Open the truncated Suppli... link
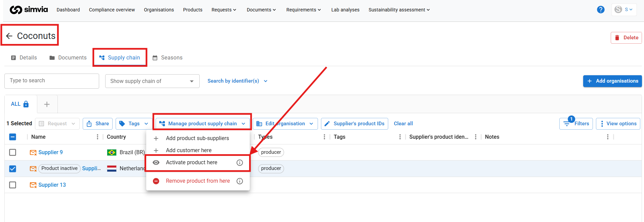Viewport: 644px width, 222px height. (x=91, y=169)
